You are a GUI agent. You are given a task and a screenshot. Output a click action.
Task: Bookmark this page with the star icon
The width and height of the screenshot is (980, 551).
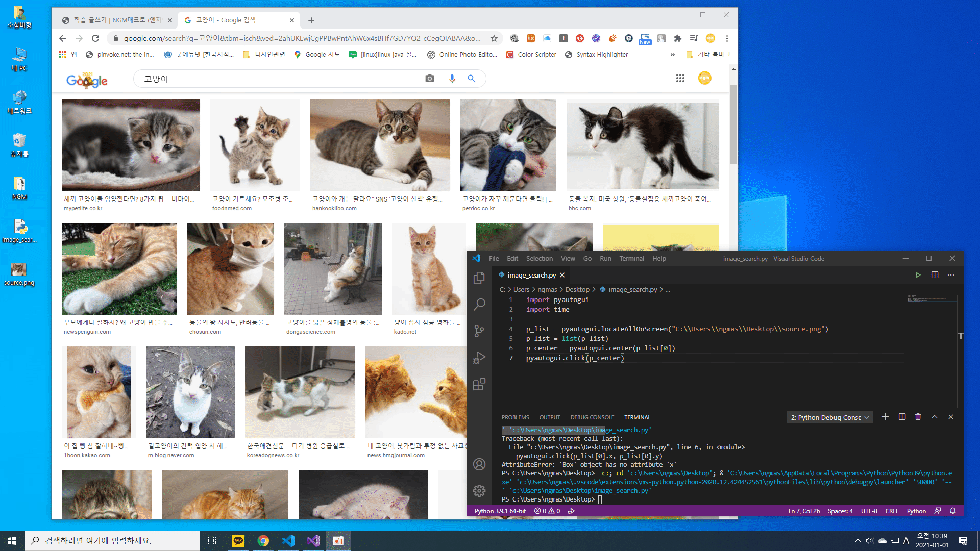[x=494, y=38]
